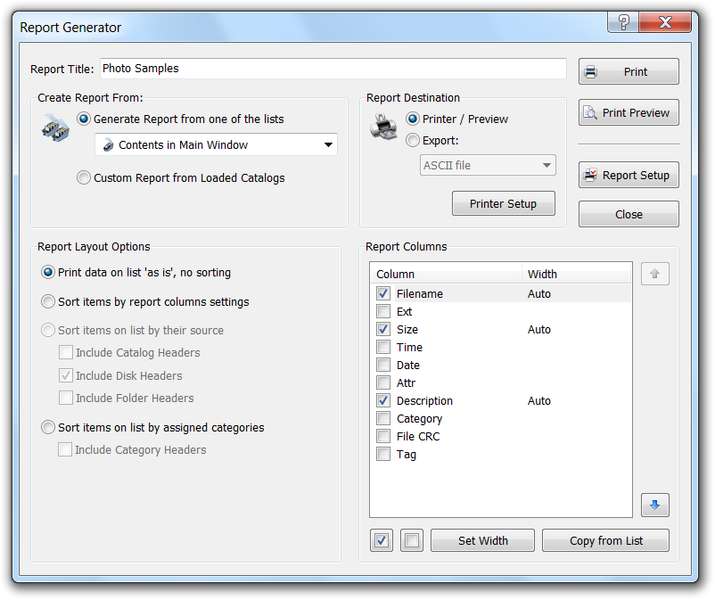The image size is (715, 600).
Task: Click the Print button with printer icon
Action: (x=628, y=72)
